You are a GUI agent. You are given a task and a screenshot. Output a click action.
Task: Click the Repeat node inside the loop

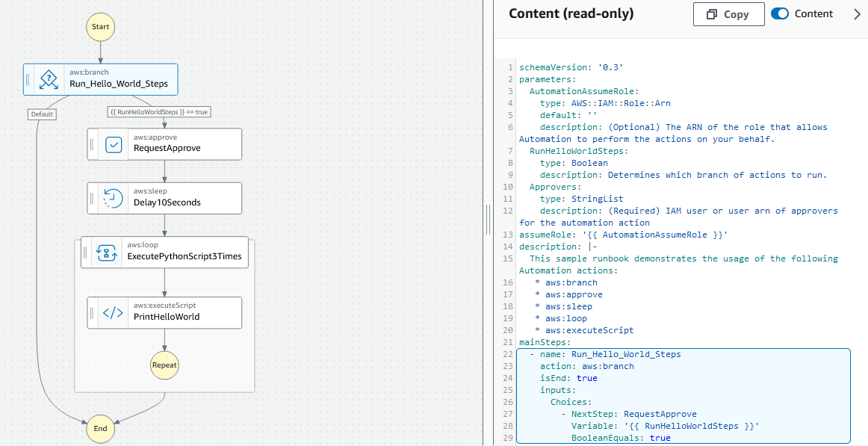(164, 365)
